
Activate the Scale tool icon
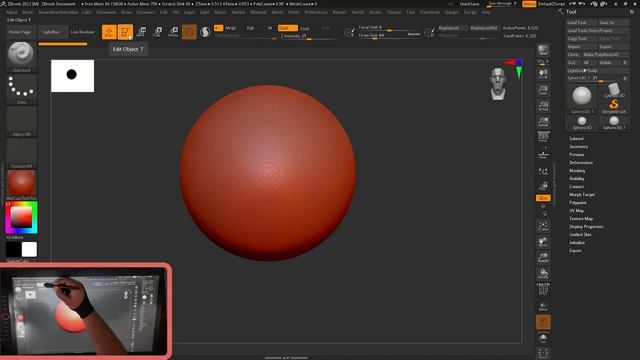(x=157, y=32)
